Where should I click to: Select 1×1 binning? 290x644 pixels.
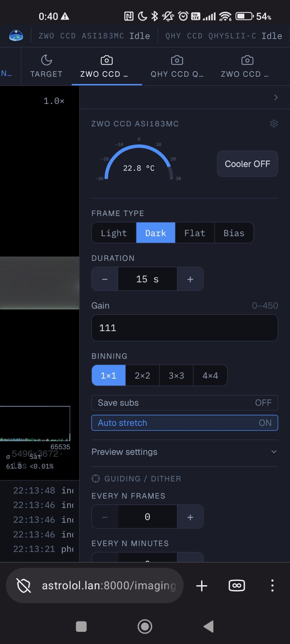click(109, 375)
